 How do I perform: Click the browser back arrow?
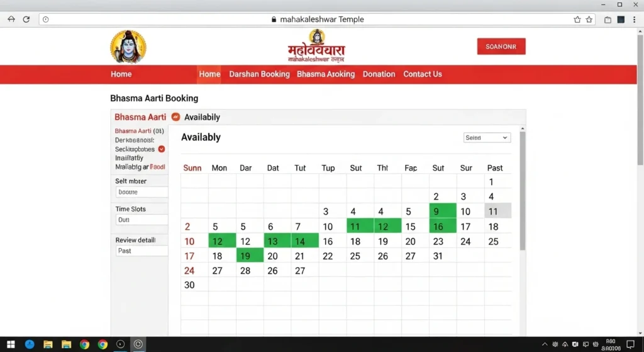click(11, 20)
